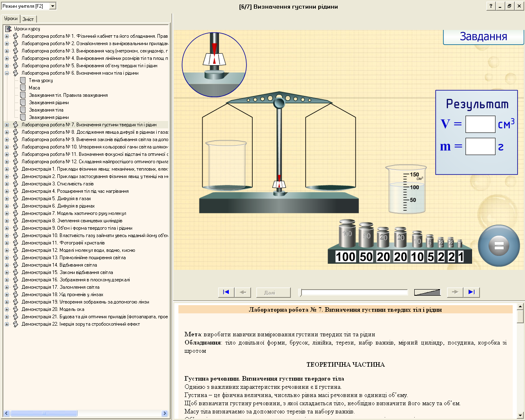This screenshot has width=525, height=420.
Task: Expand Лабораторна робота № 7 node
Action: click(7, 125)
